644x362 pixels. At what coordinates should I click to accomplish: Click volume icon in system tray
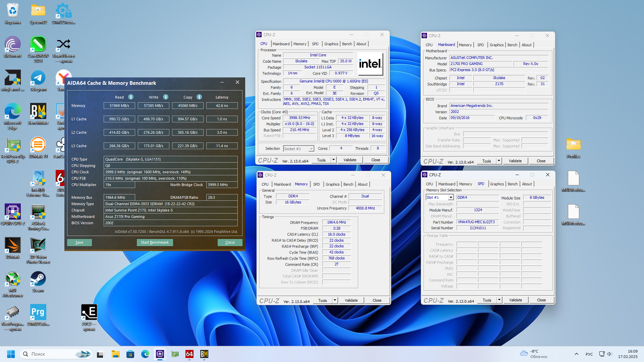click(x=610, y=354)
